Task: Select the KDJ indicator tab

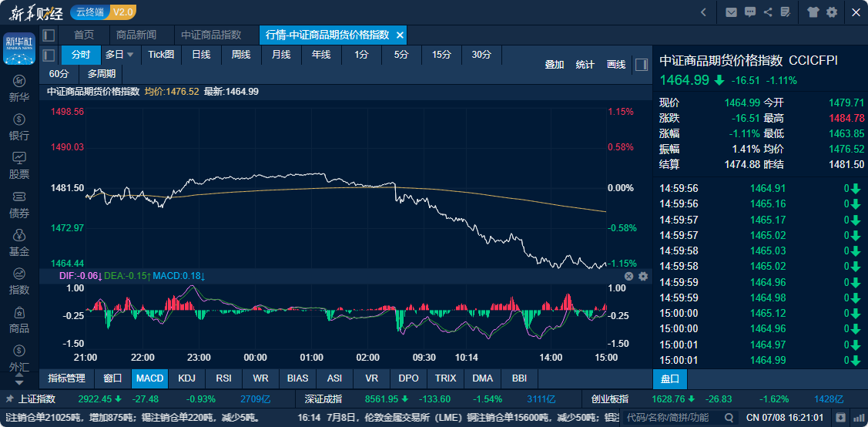Action: (186, 378)
